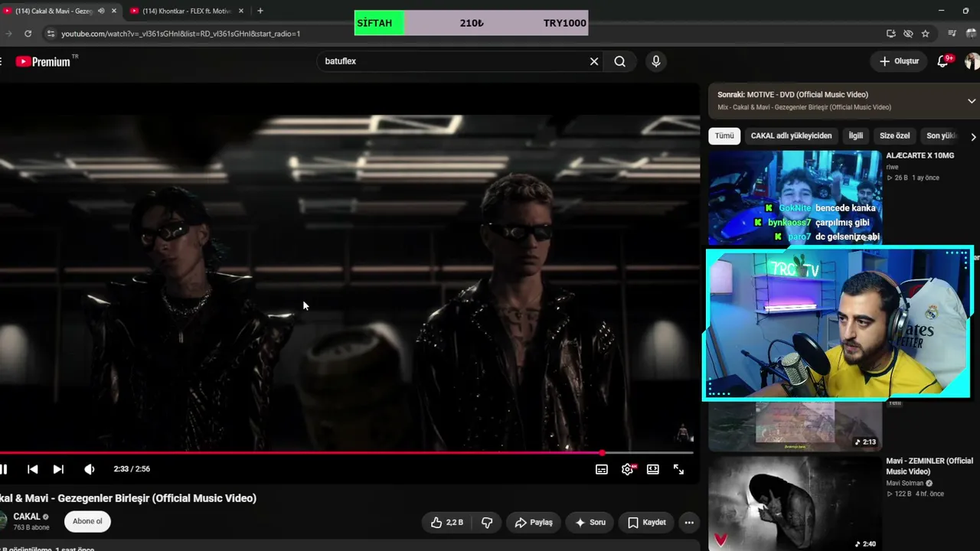The height and width of the screenshot is (551, 980).
Task: Open the account avatar menu
Action: [x=972, y=61]
